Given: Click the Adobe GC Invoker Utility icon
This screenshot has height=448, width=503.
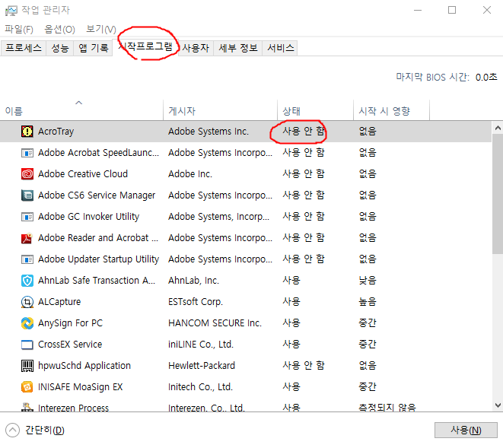Looking at the screenshot, I should pyautogui.click(x=27, y=217).
